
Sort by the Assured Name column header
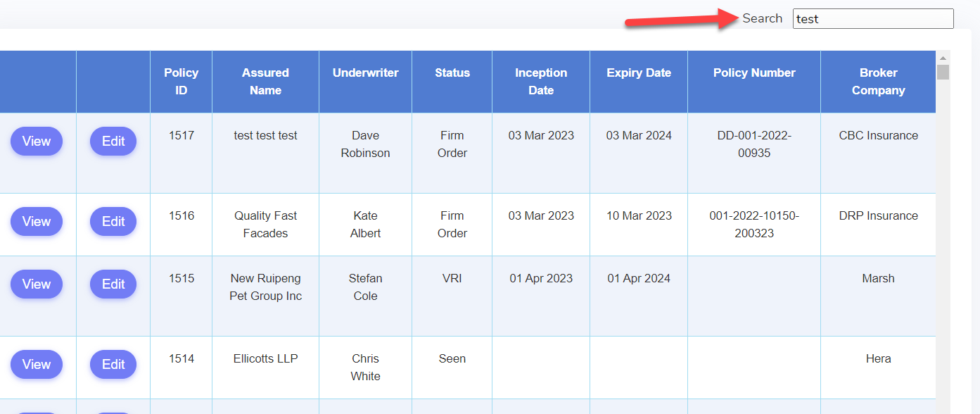[265, 82]
